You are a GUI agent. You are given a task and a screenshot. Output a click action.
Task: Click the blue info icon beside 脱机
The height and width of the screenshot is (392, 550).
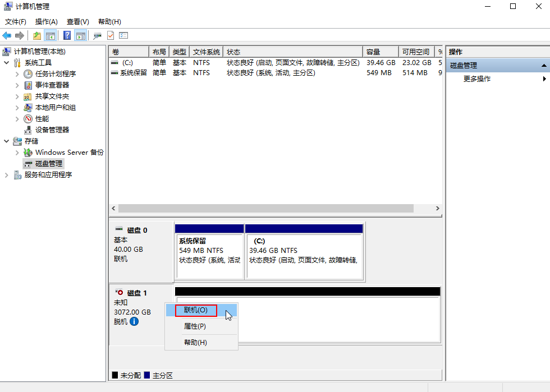point(134,321)
